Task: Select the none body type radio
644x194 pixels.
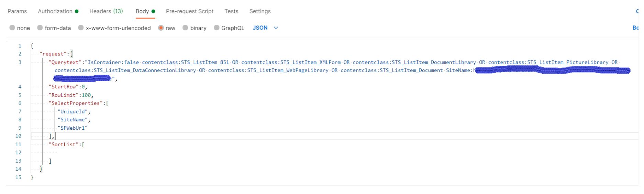Action: (x=12, y=28)
